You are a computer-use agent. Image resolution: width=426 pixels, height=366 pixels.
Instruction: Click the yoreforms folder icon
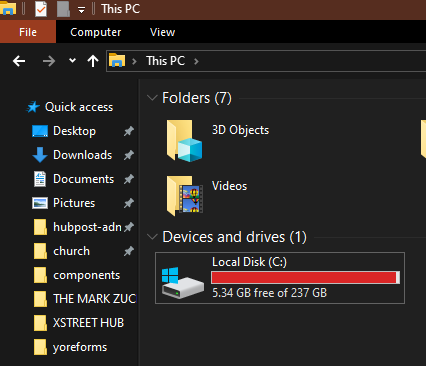point(40,347)
